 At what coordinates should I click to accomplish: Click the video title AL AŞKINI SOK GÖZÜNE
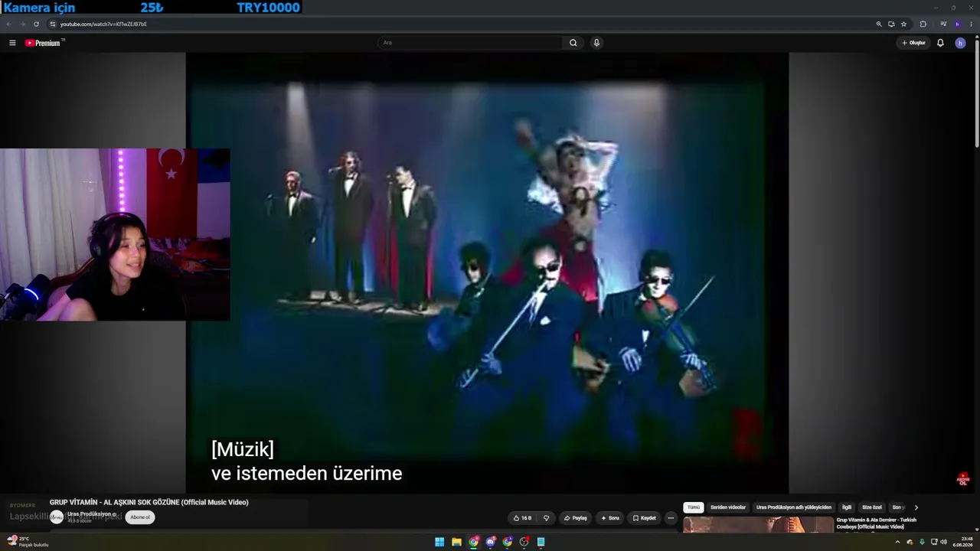149,502
